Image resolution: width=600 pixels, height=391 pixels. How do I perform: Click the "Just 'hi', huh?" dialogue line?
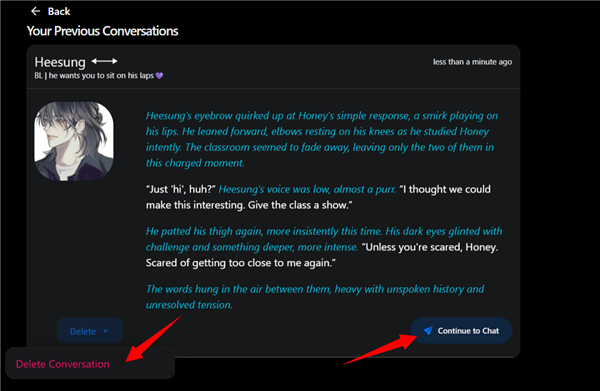click(x=181, y=189)
